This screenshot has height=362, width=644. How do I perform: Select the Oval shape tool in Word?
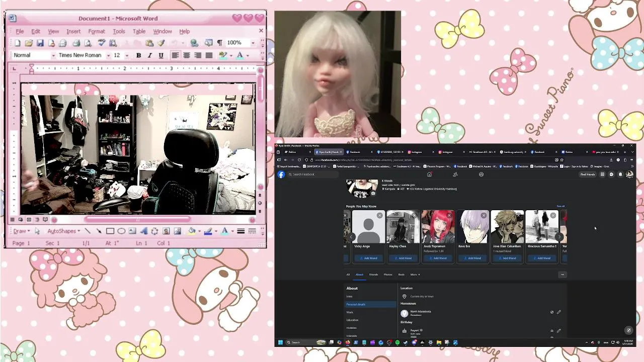[x=121, y=231]
